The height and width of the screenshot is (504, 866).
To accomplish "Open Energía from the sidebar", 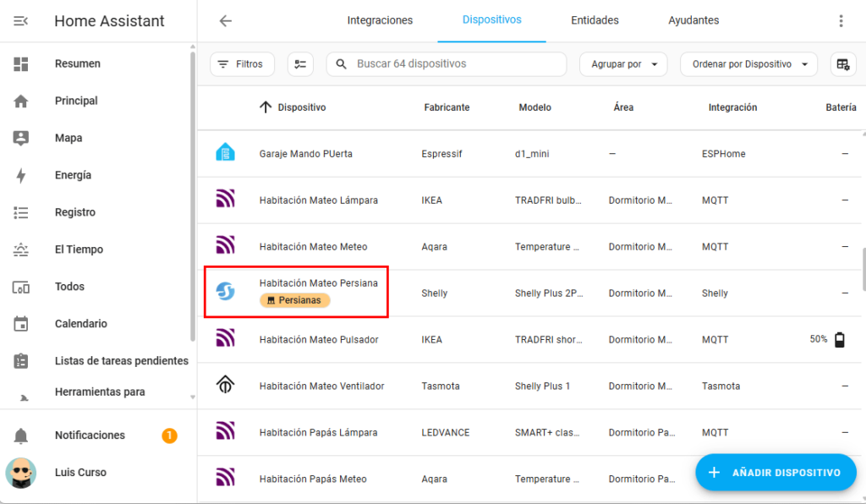I will (73, 175).
